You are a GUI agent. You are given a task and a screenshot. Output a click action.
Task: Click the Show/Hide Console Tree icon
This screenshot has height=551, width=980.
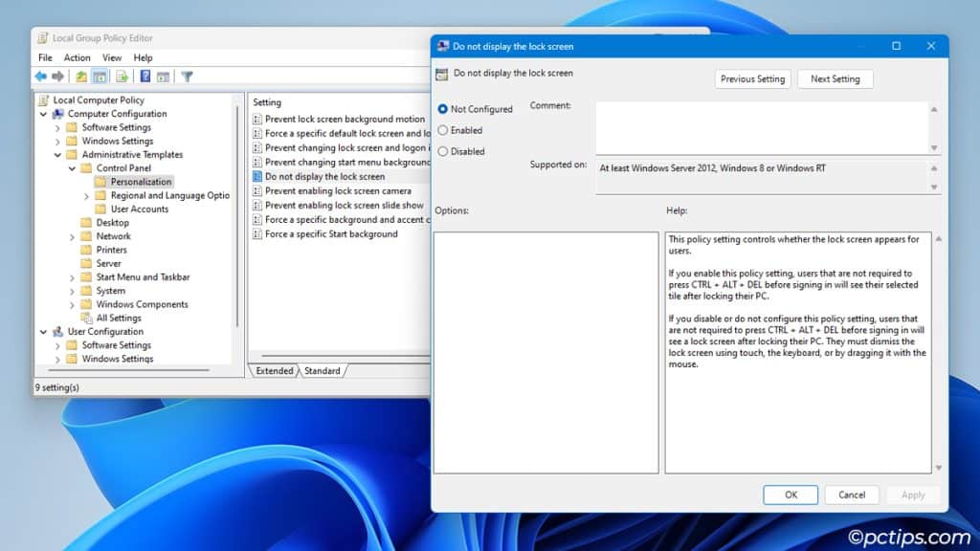click(100, 77)
